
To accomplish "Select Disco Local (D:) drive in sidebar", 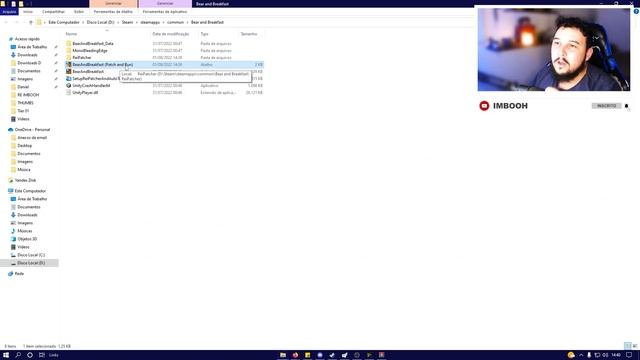I will coord(31,263).
